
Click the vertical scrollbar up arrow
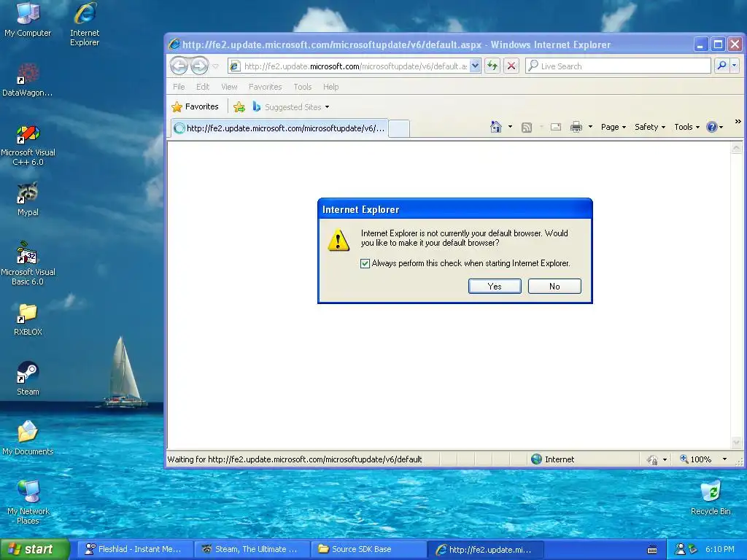[x=737, y=148]
